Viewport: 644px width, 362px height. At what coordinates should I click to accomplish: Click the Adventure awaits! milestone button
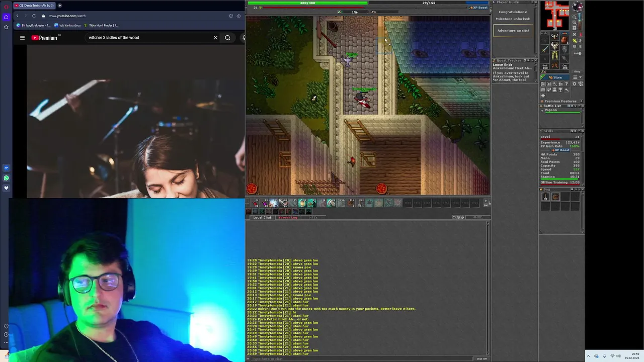[x=513, y=31]
